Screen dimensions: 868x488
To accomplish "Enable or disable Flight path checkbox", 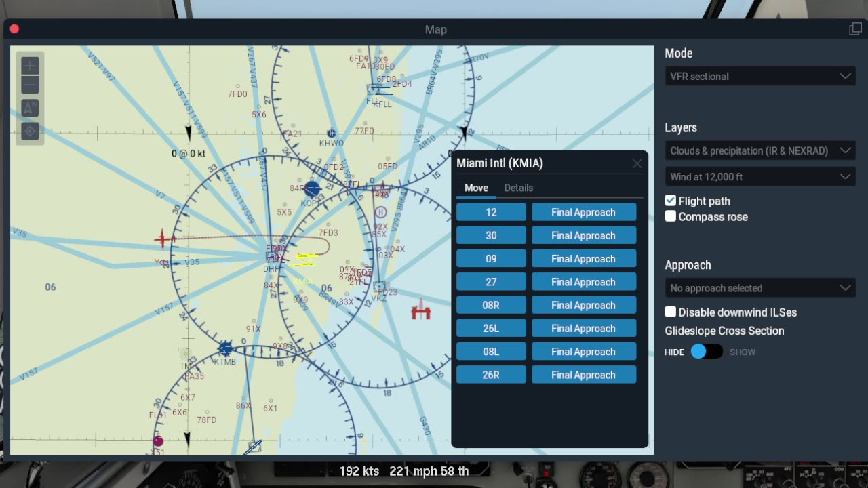I will pos(671,201).
